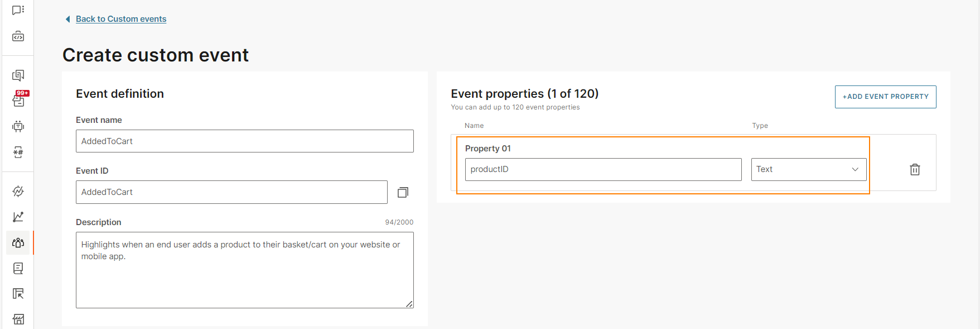Open the code toolbox icon in sidebar
The height and width of the screenshot is (329, 980).
point(18,36)
